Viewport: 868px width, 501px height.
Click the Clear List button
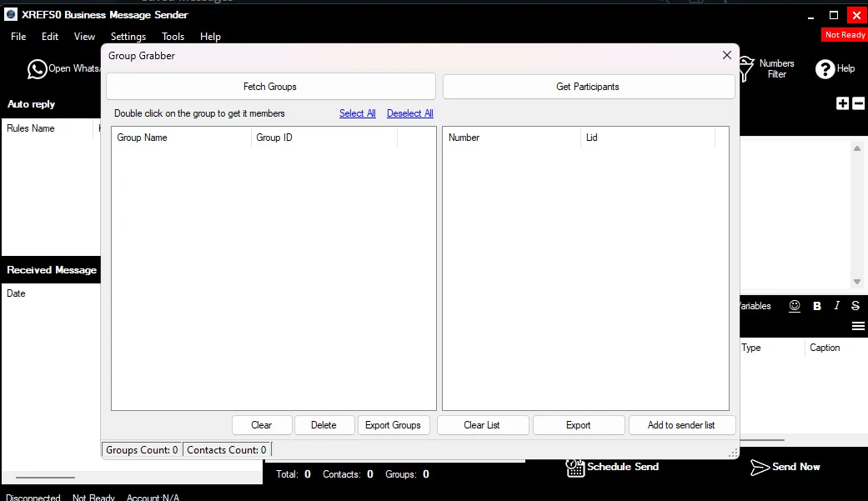click(482, 425)
